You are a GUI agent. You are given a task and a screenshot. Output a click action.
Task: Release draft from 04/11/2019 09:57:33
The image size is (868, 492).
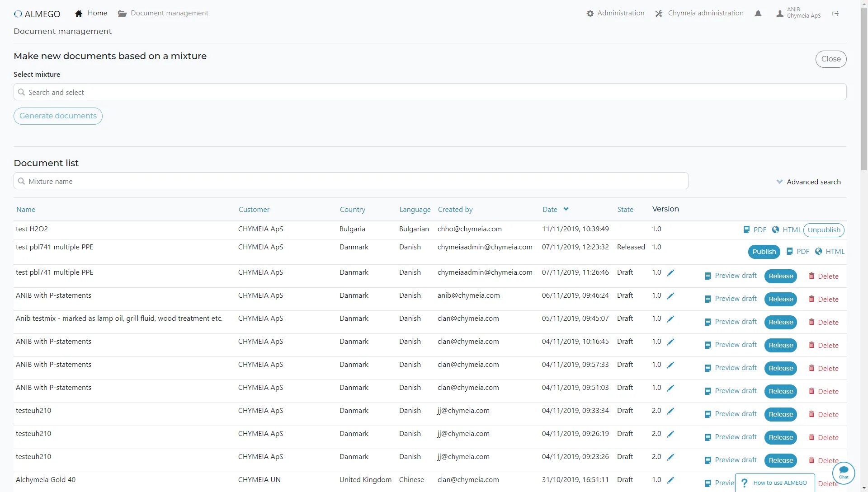click(781, 368)
